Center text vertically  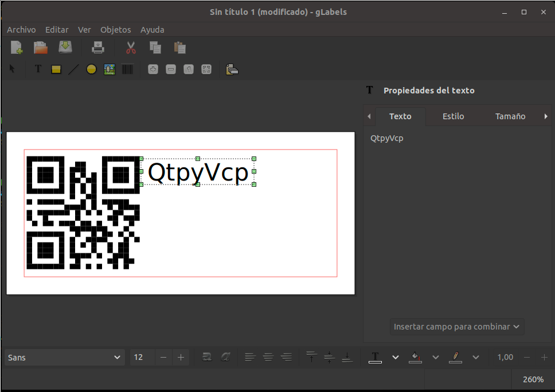click(330, 358)
